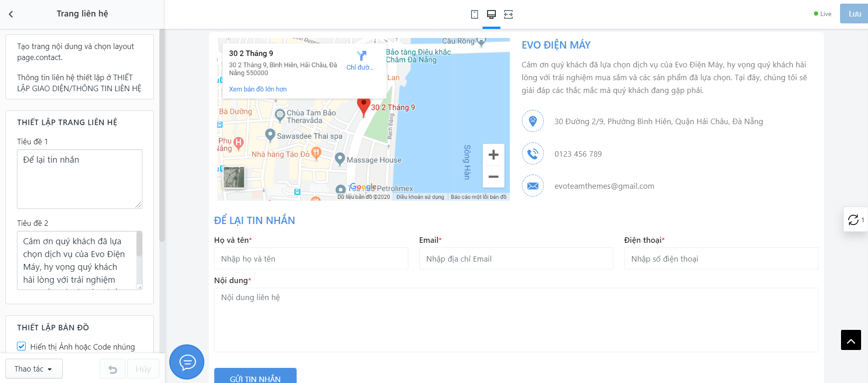The width and height of the screenshot is (868, 383).
Task: Click the Live status indicator
Action: (x=823, y=14)
